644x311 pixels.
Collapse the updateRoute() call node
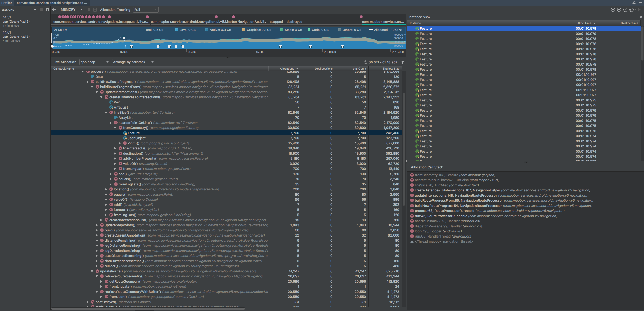92,271
